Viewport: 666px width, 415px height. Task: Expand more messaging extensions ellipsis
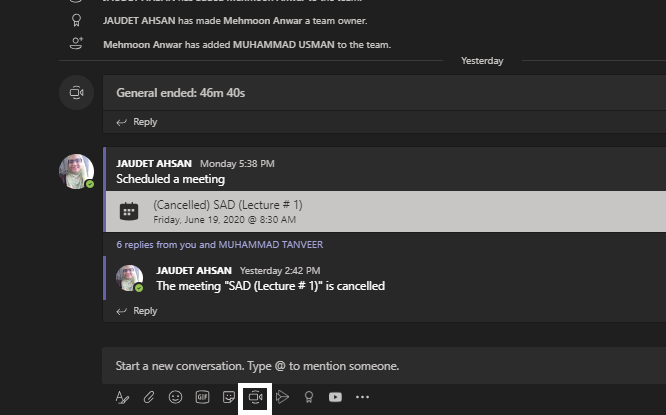(x=362, y=397)
